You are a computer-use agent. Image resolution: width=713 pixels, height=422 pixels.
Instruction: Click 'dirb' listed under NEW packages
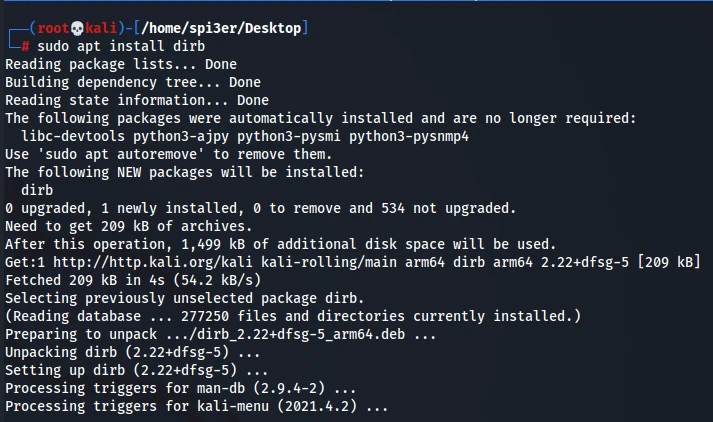pyautogui.click(x=38, y=190)
